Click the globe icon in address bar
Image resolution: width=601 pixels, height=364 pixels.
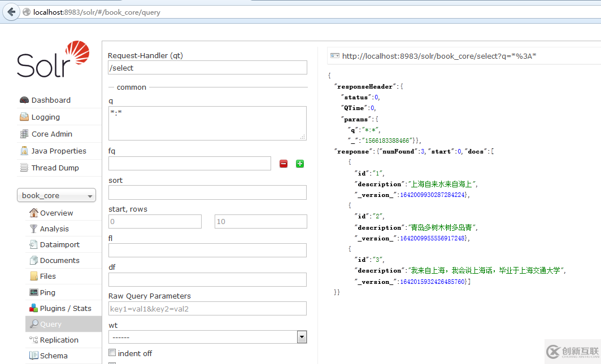click(27, 12)
